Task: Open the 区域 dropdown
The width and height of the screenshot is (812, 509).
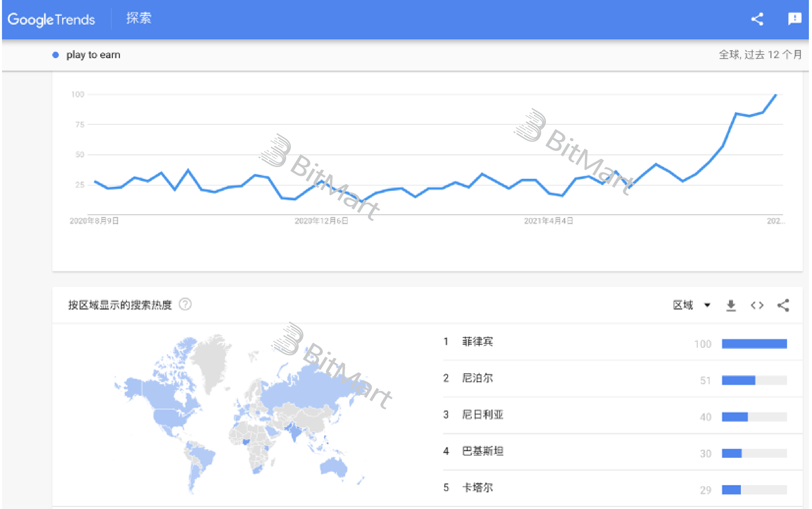Action: pyautogui.click(x=683, y=305)
